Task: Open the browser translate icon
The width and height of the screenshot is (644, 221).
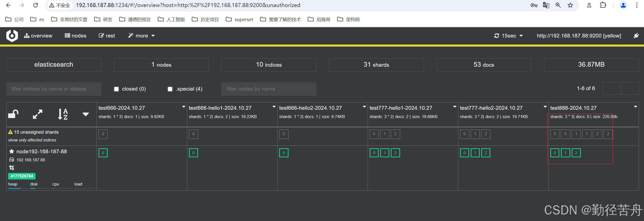Action: pyautogui.click(x=546, y=5)
